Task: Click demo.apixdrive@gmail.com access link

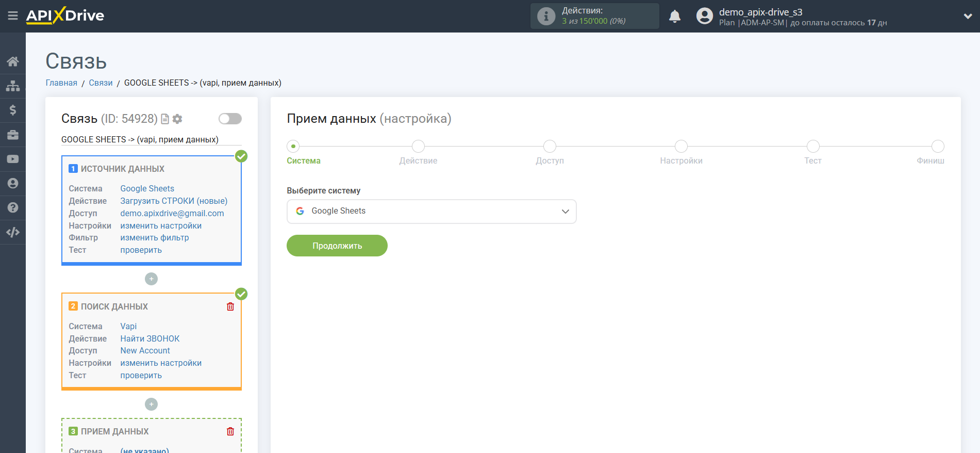Action: 172,214
